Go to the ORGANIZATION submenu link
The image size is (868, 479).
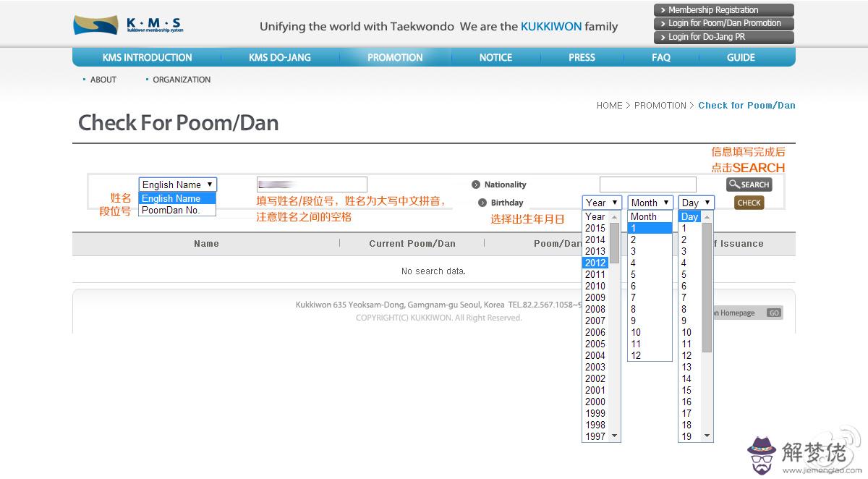click(182, 80)
